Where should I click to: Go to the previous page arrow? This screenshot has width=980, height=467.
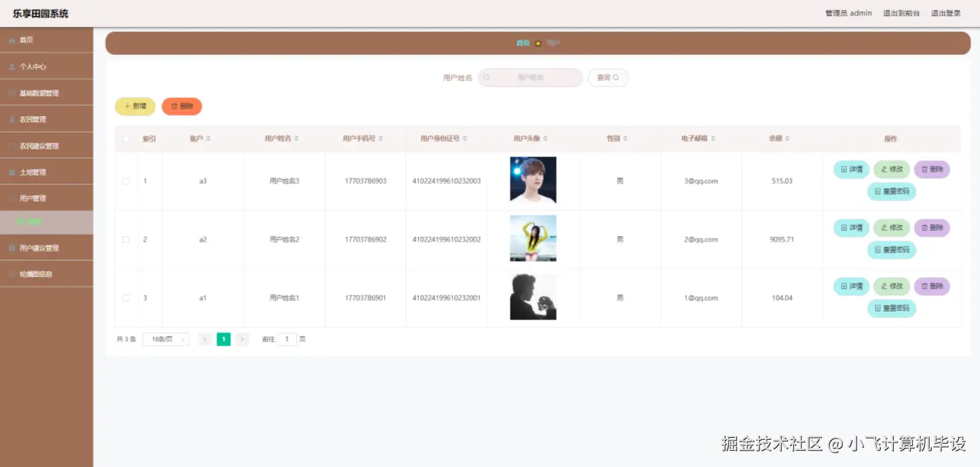pos(205,339)
